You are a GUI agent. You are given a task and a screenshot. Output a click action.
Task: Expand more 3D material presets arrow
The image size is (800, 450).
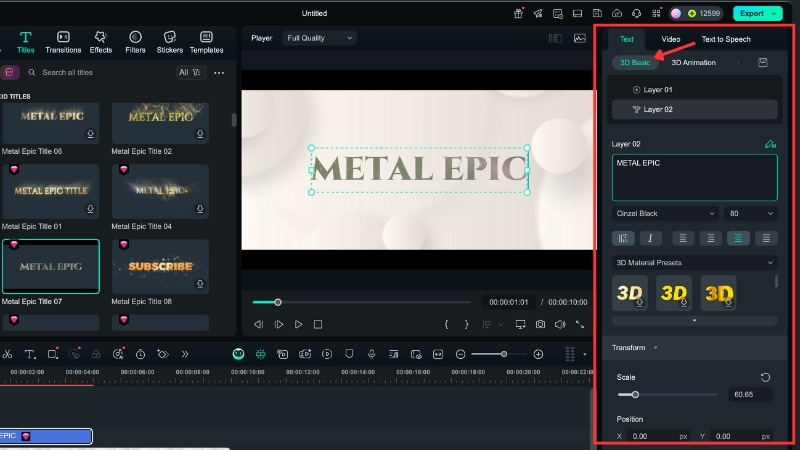(x=694, y=320)
